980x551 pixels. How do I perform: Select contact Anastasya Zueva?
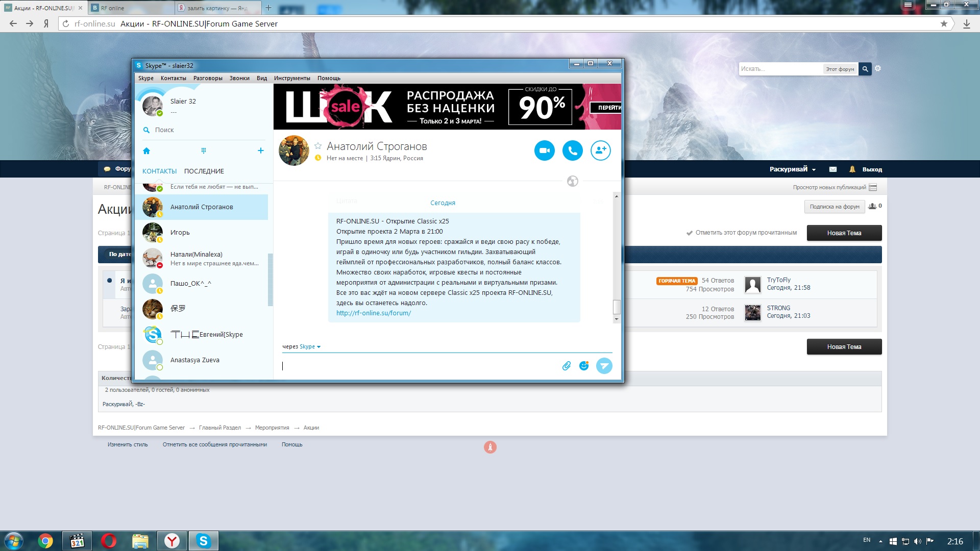point(201,360)
